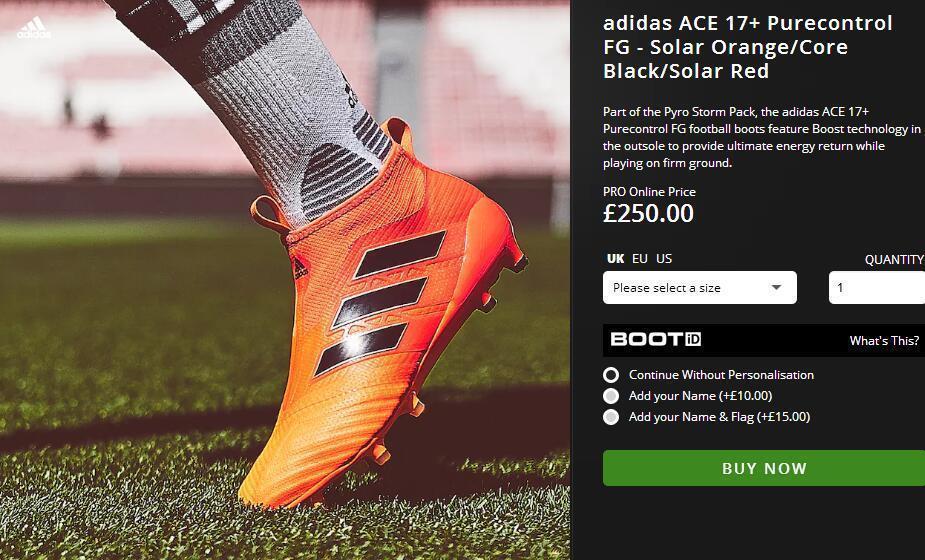
Task: Switch to EU size tab
Action: [x=640, y=259]
